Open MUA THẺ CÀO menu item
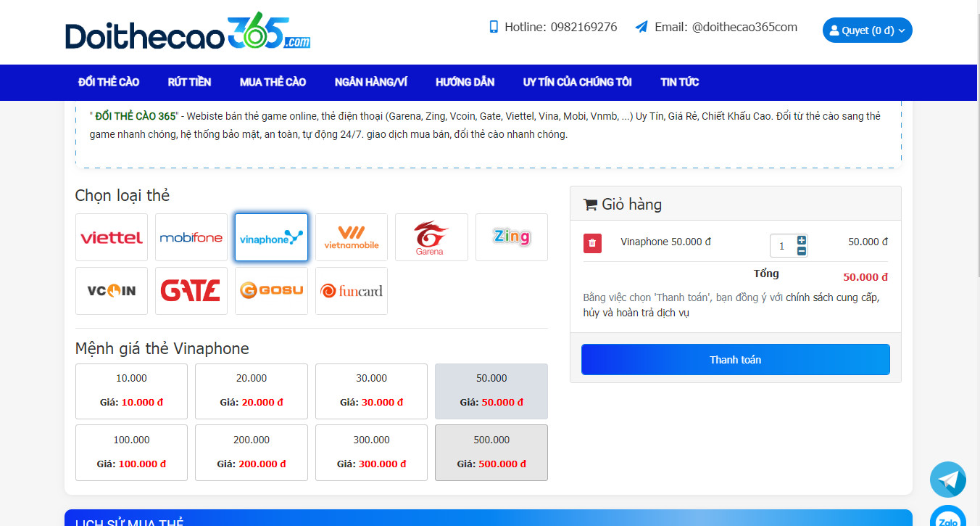The width and height of the screenshot is (980, 526). [273, 82]
